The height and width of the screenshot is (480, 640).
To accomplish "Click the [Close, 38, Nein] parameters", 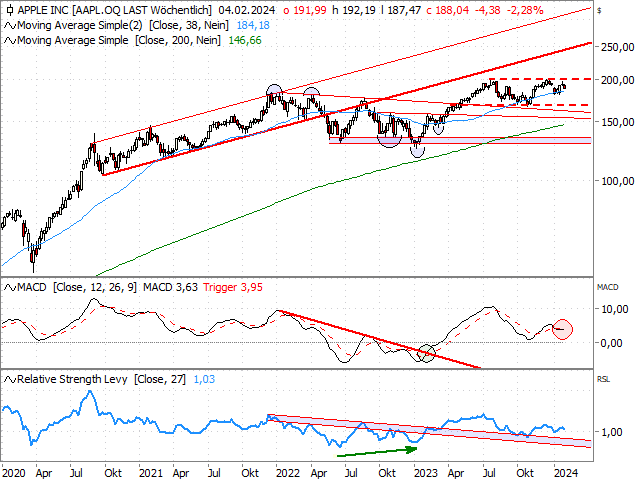I will click(189, 25).
